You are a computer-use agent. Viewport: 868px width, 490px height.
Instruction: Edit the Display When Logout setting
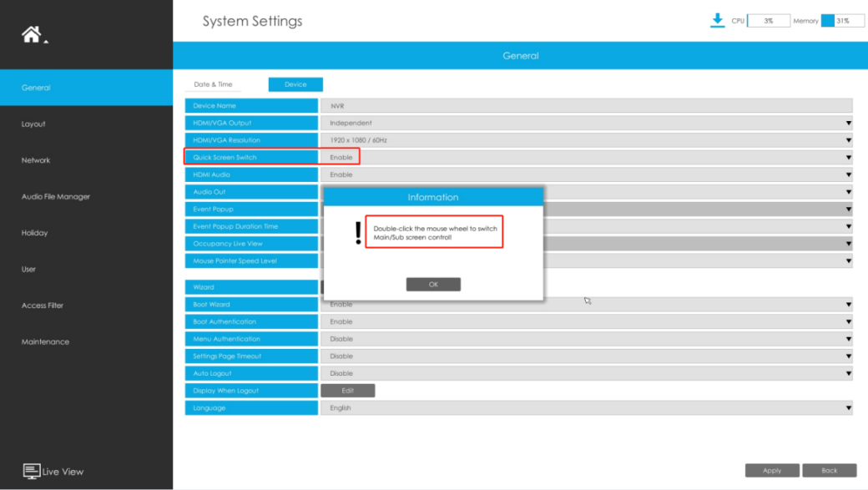[x=348, y=391]
